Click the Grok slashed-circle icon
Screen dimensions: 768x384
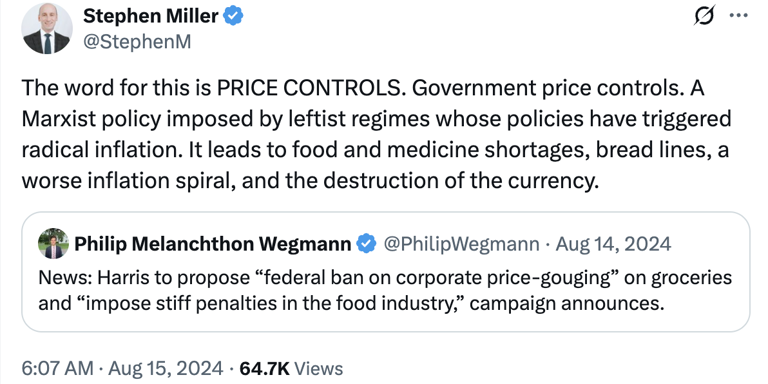(706, 16)
